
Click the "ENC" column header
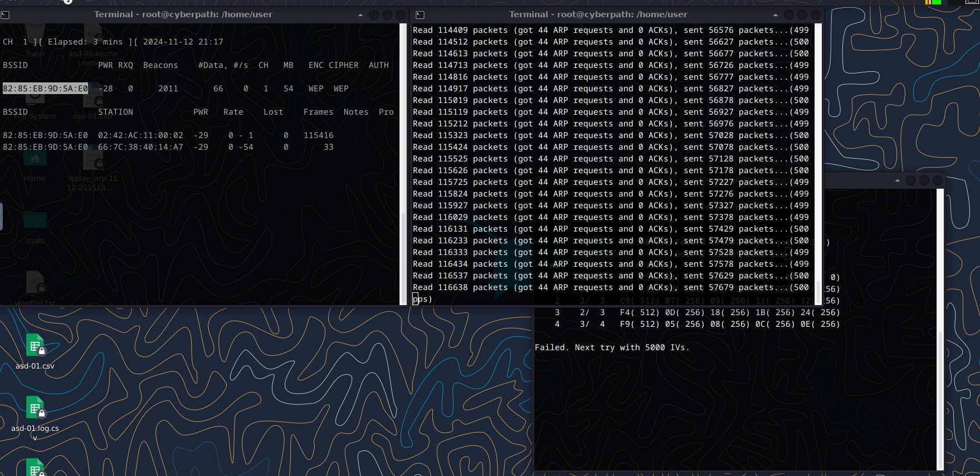coord(316,65)
